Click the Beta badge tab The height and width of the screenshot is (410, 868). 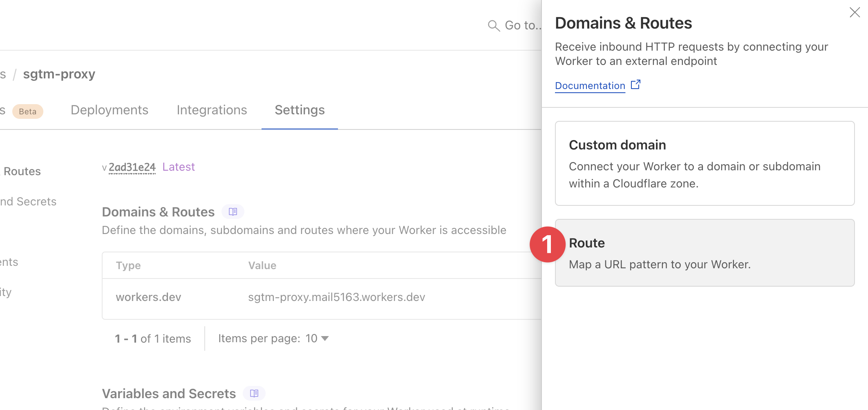click(27, 111)
